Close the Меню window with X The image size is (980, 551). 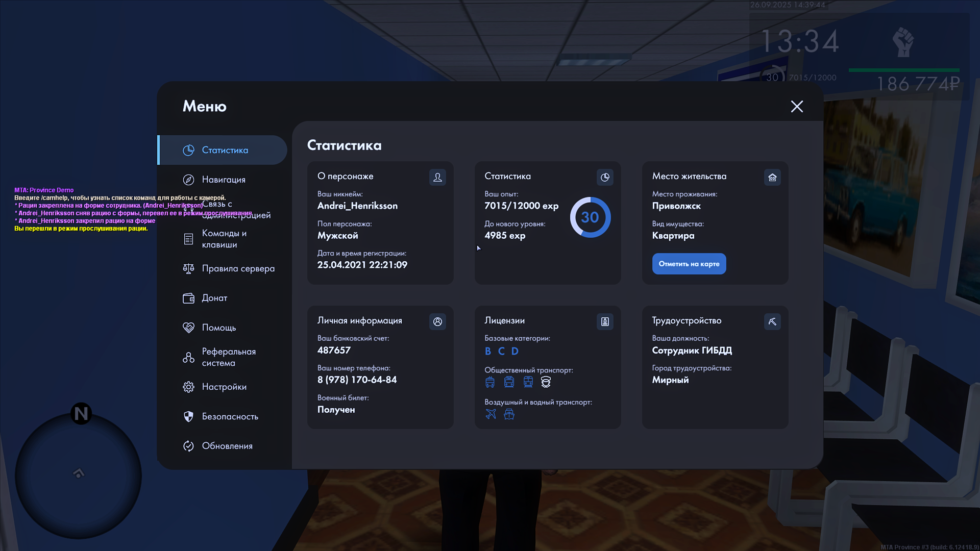[797, 106]
